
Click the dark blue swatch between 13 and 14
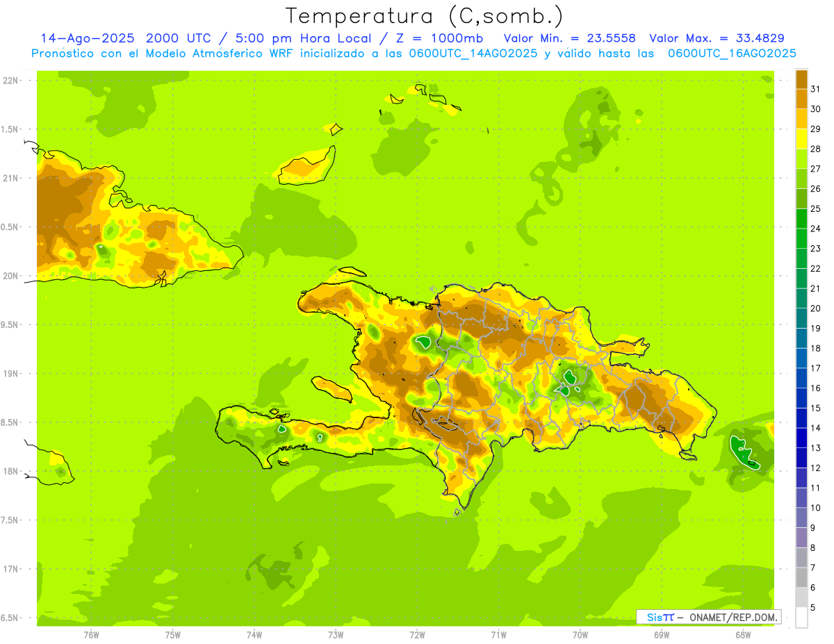click(801, 438)
